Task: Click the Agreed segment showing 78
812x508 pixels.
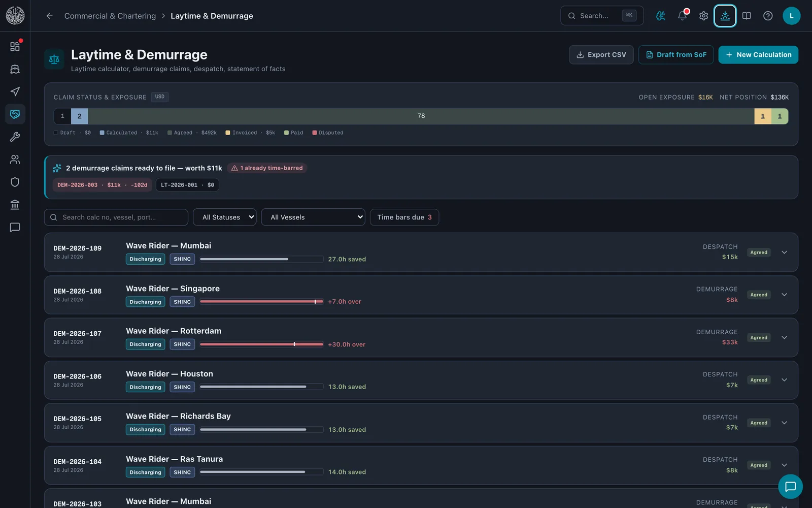Action: (421, 116)
